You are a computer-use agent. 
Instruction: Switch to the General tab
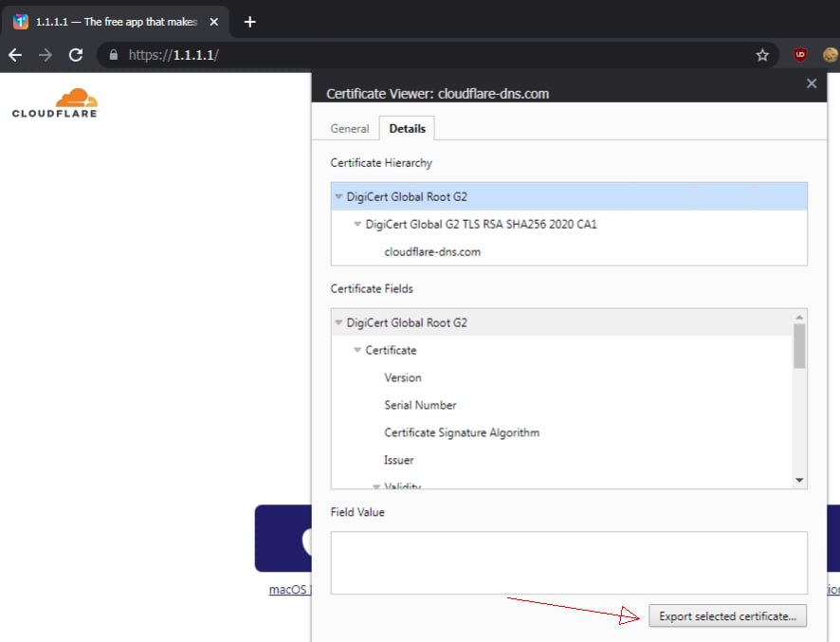[350, 129]
